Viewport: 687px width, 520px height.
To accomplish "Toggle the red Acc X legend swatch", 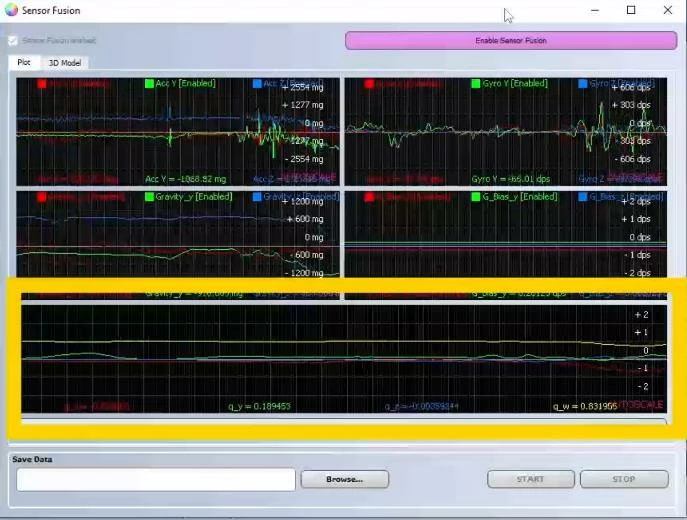I will click(x=42, y=83).
